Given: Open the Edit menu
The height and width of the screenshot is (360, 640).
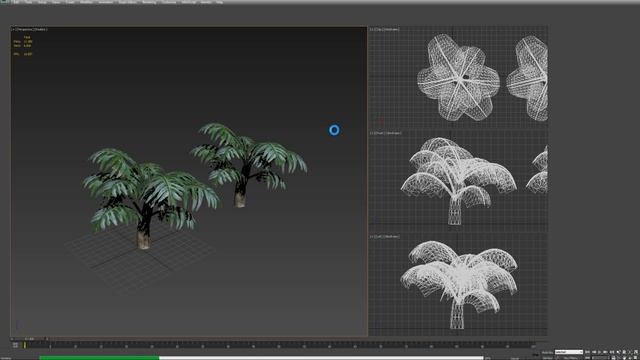Looking at the screenshot, I should pyautogui.click(x=16, y=2).
